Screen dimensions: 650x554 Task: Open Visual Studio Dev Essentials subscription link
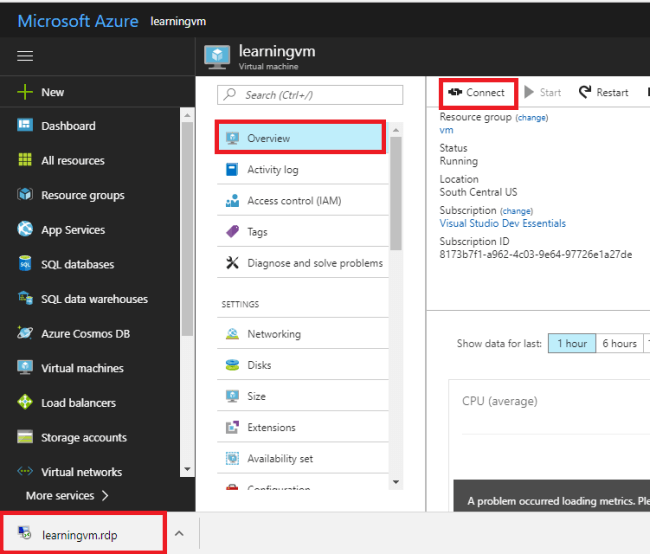point(502,223)
